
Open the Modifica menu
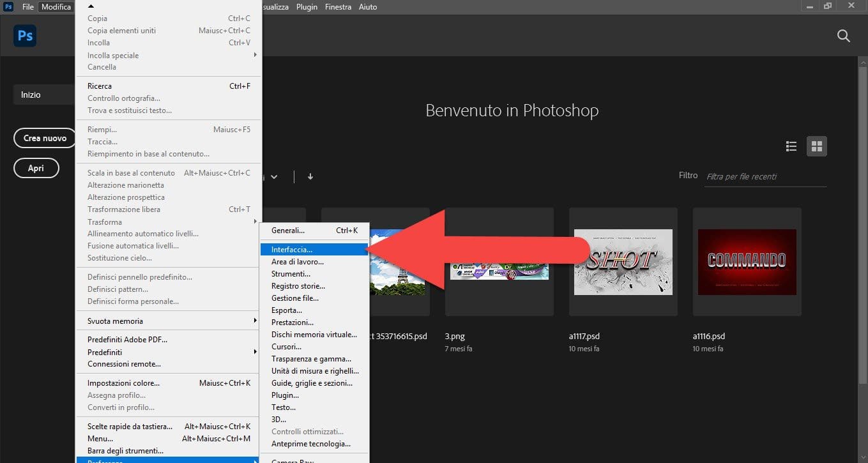click(x=56, y=7)
